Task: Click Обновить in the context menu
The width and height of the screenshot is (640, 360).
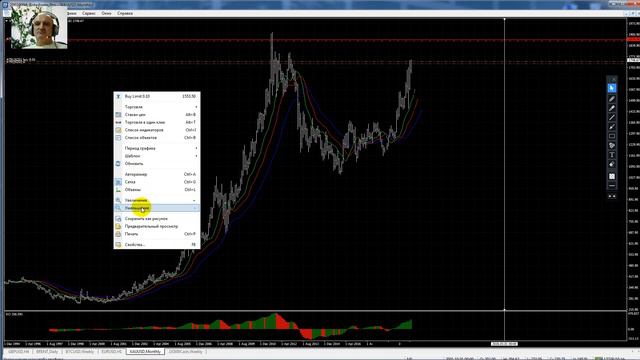Action: (157, 164)
